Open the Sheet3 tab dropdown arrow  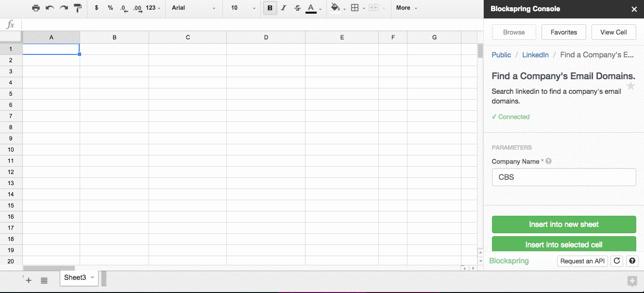(92, 277)
